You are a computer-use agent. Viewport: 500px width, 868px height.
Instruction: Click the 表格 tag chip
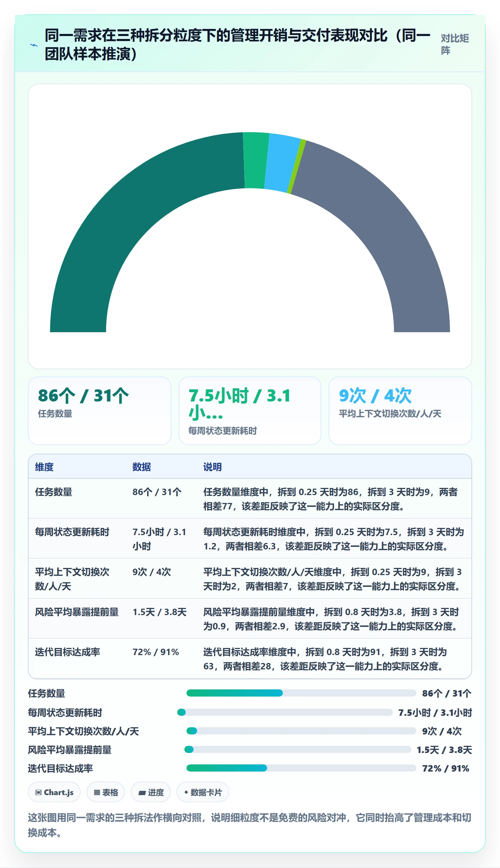(106, 792)
